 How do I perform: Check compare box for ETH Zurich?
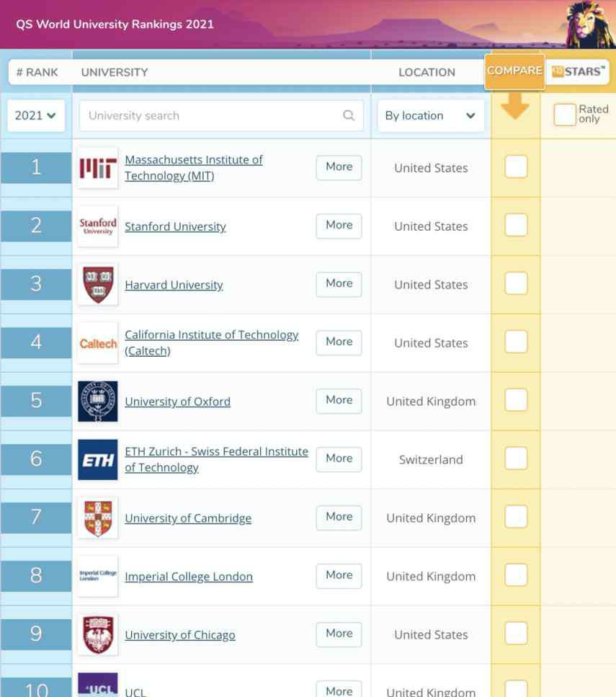(x=516, y=458)
